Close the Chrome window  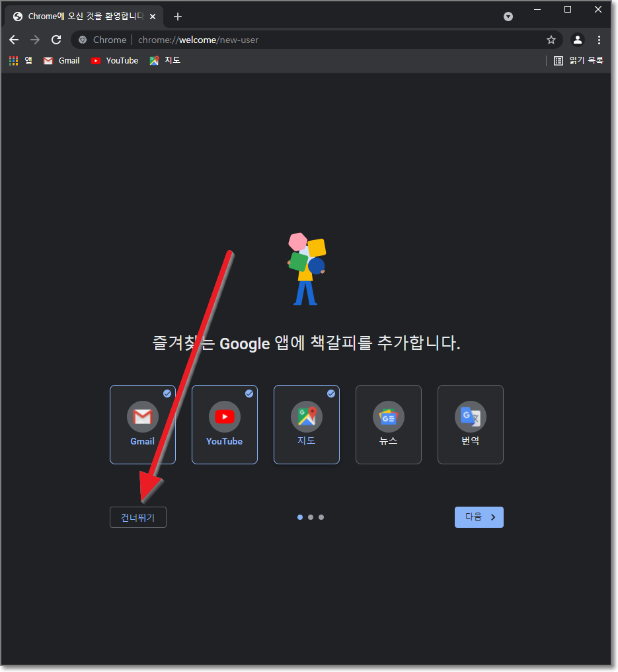tap(598, 9)
